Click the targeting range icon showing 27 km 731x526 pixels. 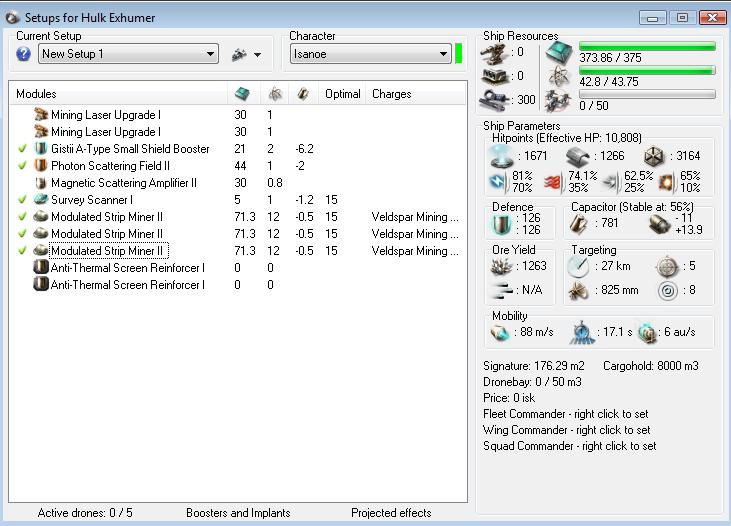click(x=578, y=266)
